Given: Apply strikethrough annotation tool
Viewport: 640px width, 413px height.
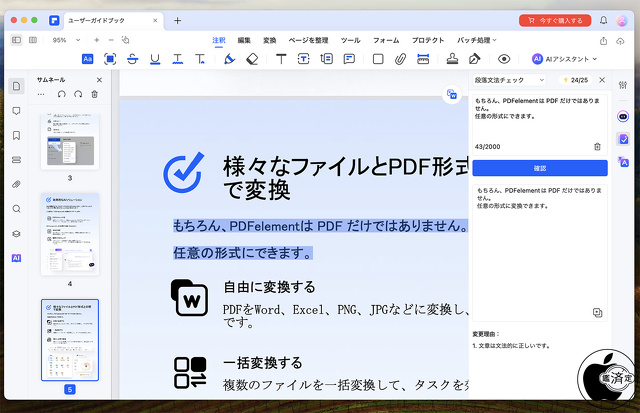Looking at the screenshot, I should [x=132, y=59].
